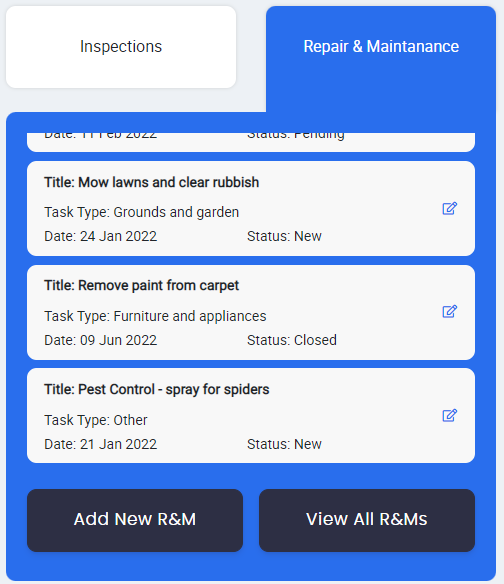Click Status: Closed on the carpet task
Screen dimensions: 504x584
tap(292, 340)
